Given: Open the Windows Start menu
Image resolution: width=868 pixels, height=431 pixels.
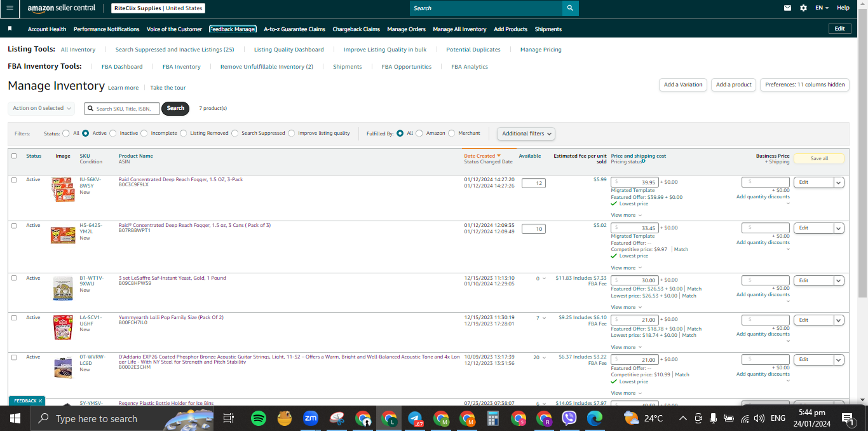Looking at the screenshot, I should click(15, 418).
